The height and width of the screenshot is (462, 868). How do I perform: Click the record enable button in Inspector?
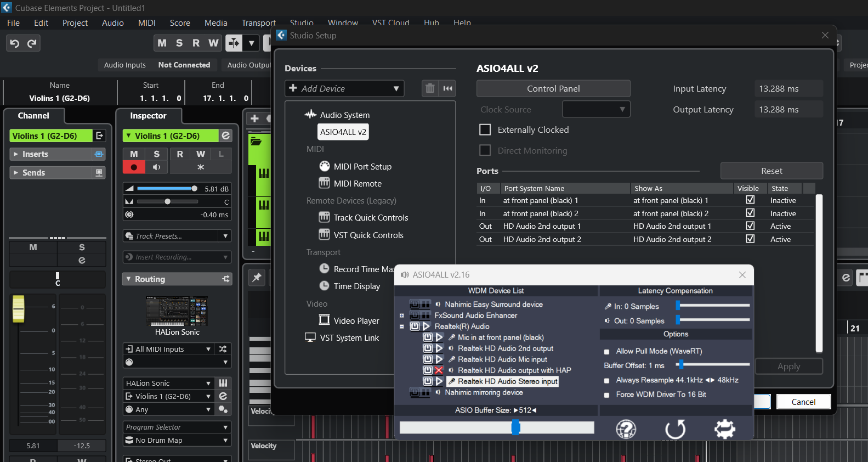(x=134, y=167)
